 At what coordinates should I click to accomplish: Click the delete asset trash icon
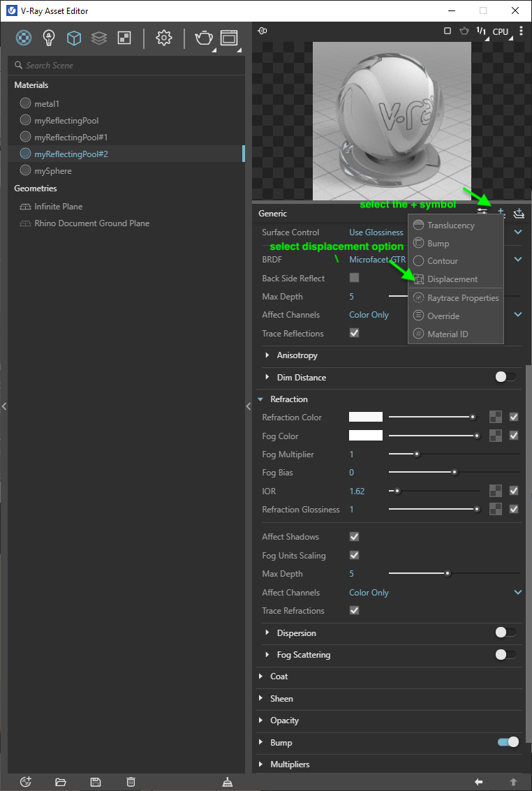click(131, 782)
